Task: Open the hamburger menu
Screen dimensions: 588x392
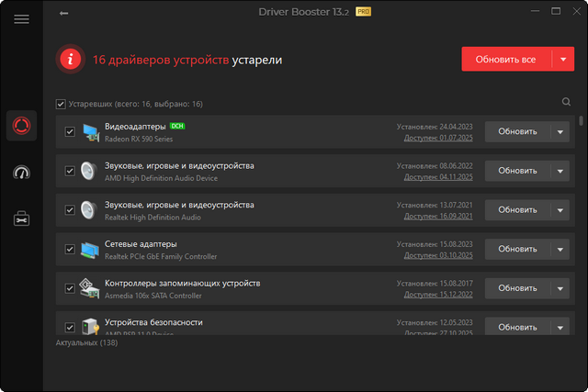Action: coord(21,19)
